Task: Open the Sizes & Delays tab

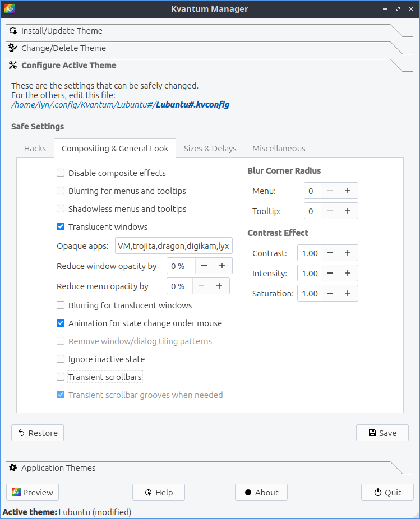Action: pyautogui.click(x=210, y=149)
